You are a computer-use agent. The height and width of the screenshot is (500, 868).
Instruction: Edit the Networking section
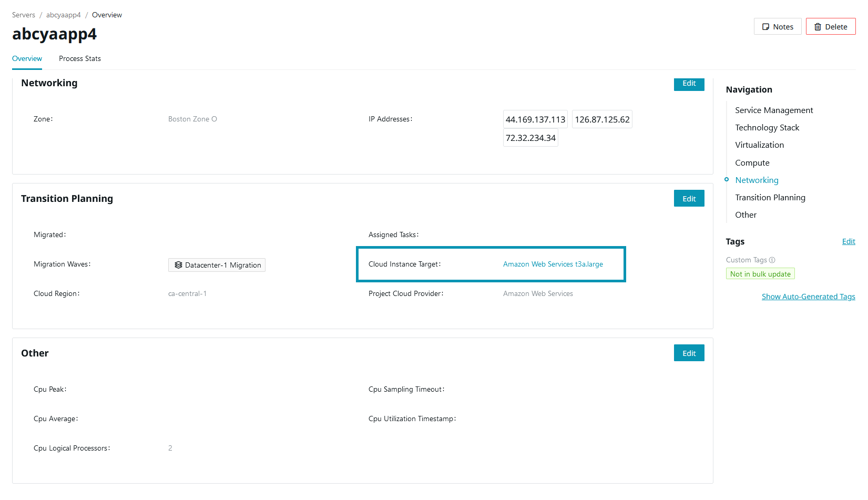(x=689, y=84)
